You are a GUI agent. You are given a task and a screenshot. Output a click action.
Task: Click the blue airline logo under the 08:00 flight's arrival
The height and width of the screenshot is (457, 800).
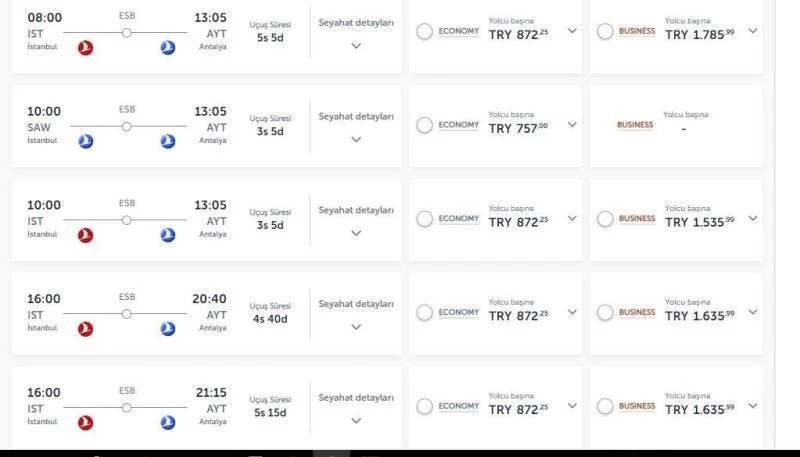click(168, 48)
